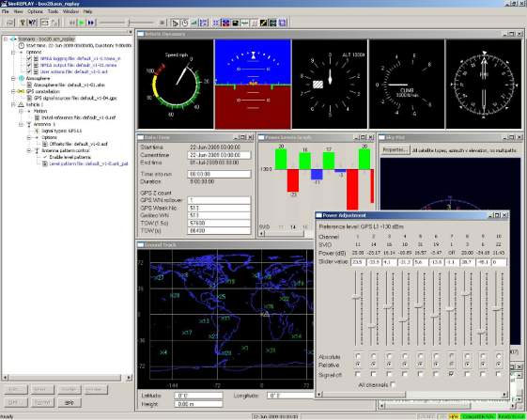Click the key icon in the toolbar
The image size is (527, 420).
click(x=23, y=23)
